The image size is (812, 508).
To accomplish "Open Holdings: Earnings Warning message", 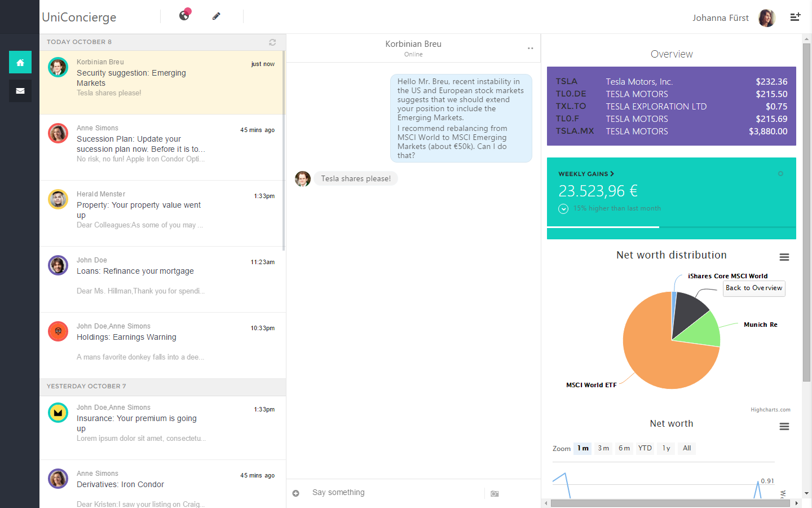I will (162, 345).
